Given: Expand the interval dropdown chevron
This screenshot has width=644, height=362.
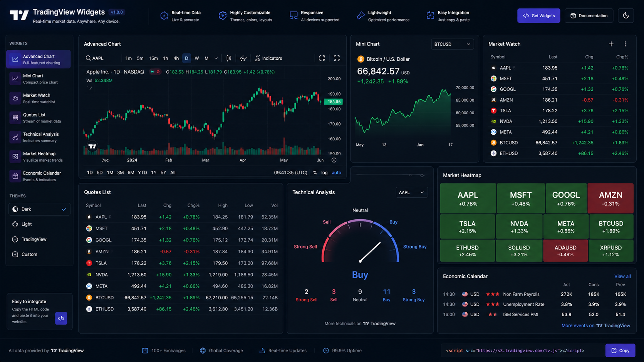Looking at the screenshot, I should pos(216,58).
